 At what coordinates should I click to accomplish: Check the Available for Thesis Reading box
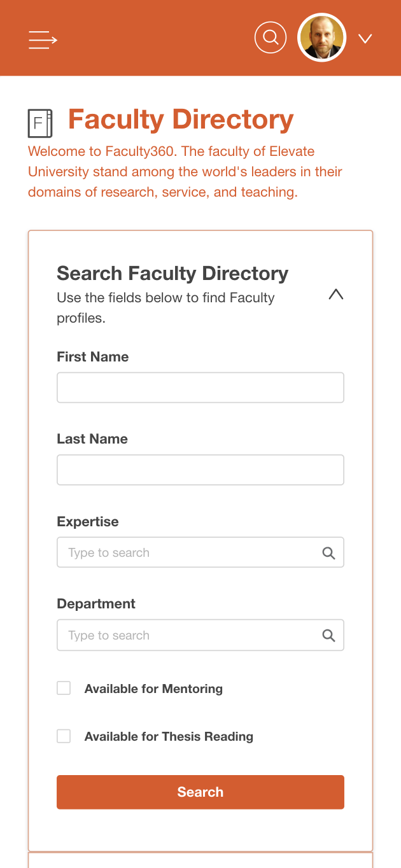[64, 736]
